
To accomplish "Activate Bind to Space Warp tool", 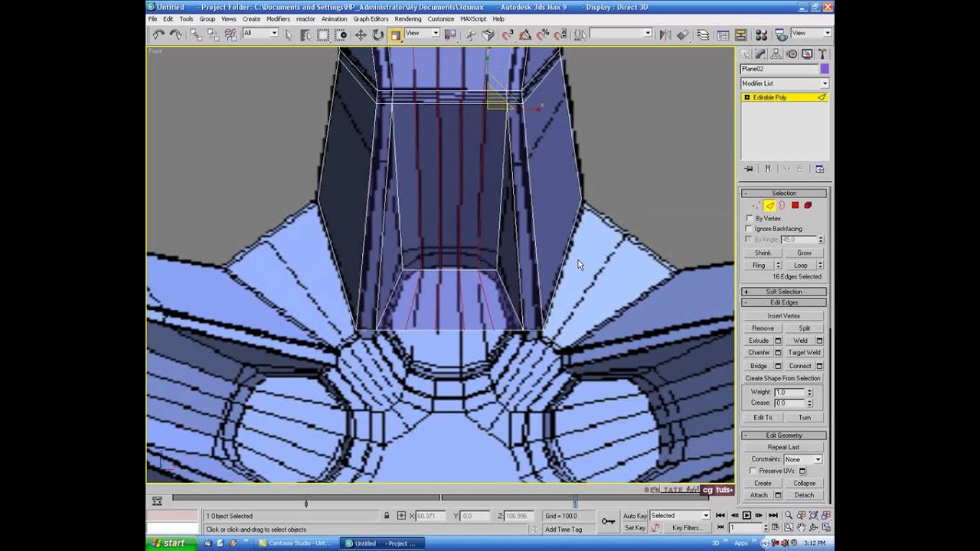I will click(x=230, y=34).
